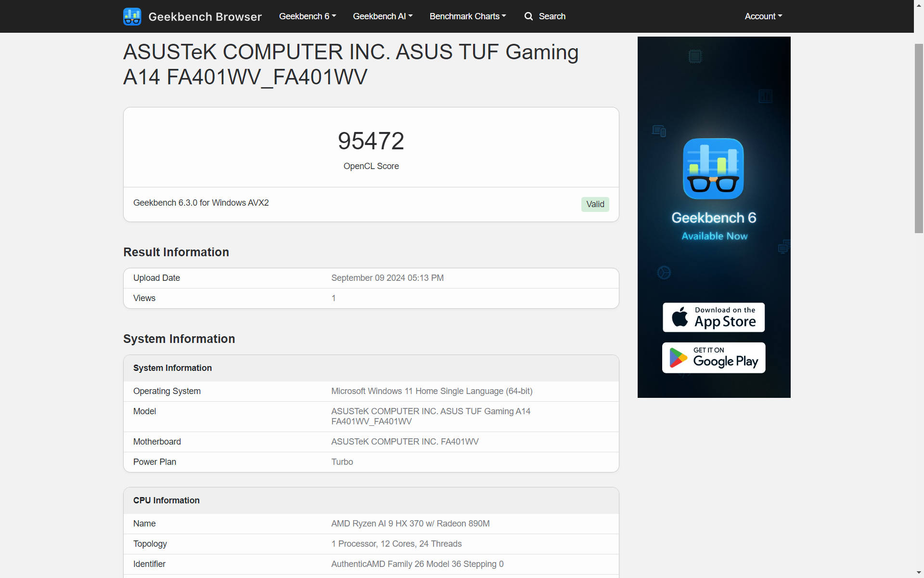Click the vertical scrollbar thumb
Viewport: 924px width, 578px height.
[919, 139]
